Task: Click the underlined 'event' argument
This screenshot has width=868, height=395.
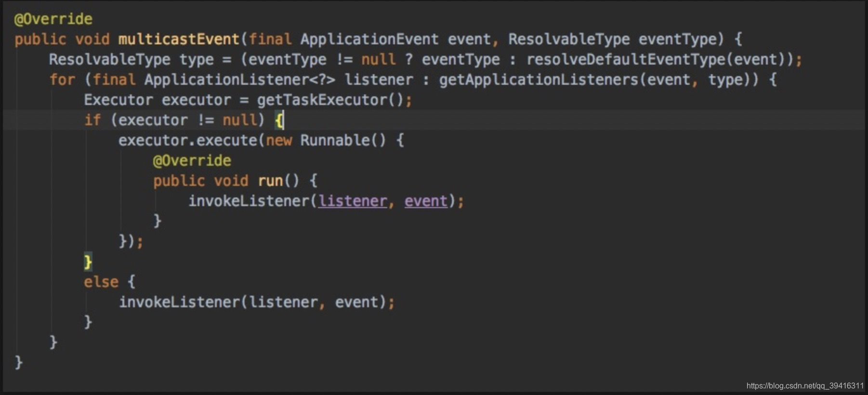Action: pos(426,201)
